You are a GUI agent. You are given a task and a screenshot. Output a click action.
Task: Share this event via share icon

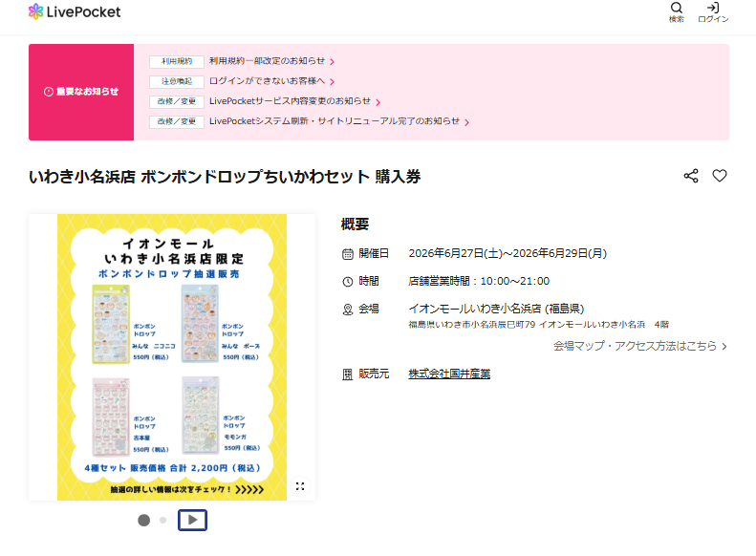[691, 176]
